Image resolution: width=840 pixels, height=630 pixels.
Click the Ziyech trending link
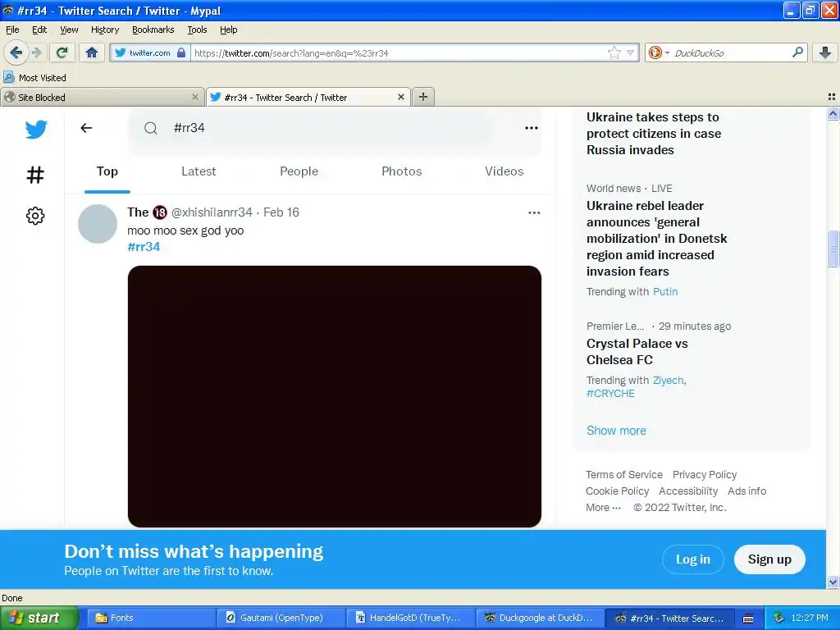click(x=668, y=380)
